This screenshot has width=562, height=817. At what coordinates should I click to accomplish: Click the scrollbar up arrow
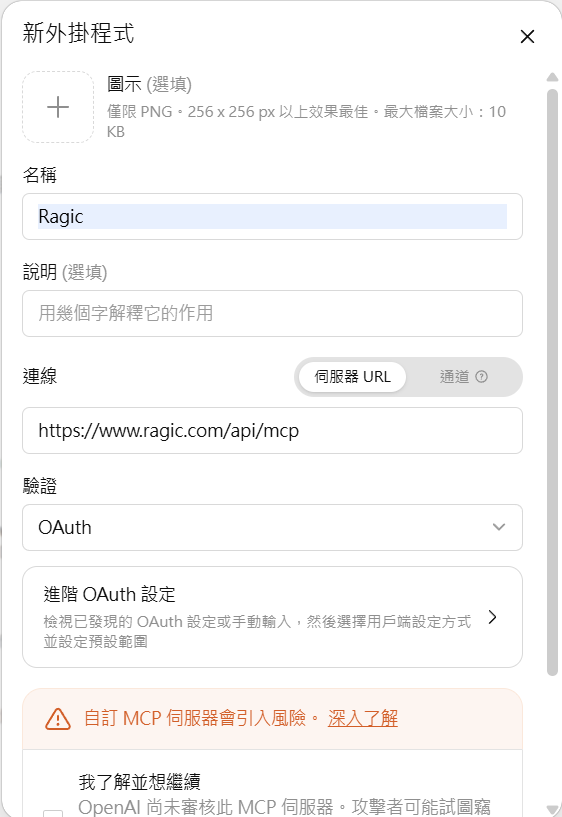pos(552,78)
